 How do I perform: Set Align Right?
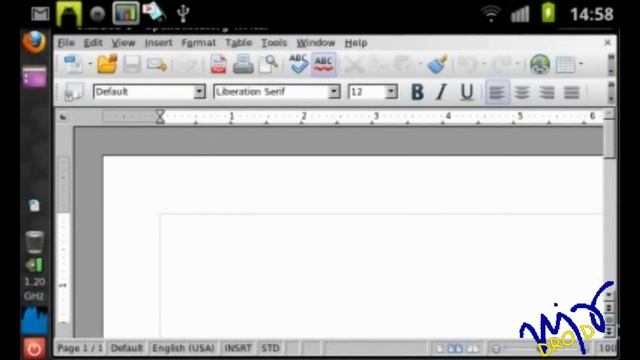coord(547,92)
